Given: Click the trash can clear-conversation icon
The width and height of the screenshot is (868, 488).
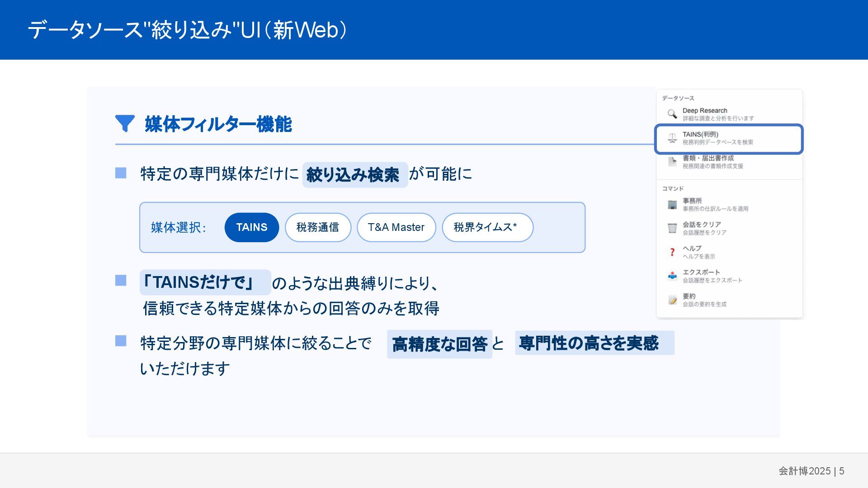Looking at the screenshot, I should (672, 228).
